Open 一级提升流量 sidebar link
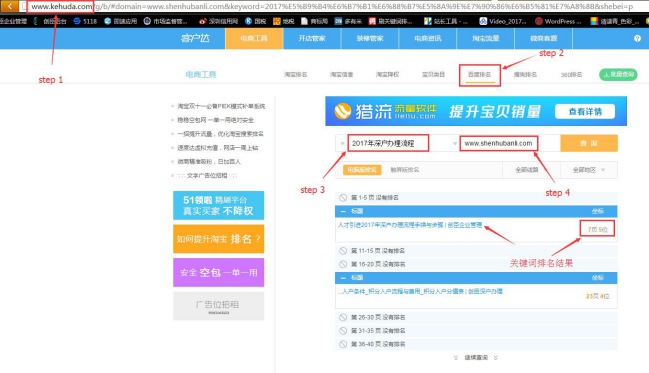This screenshot has width=649, height=373. pyautogui.click(x=220, y=134)
